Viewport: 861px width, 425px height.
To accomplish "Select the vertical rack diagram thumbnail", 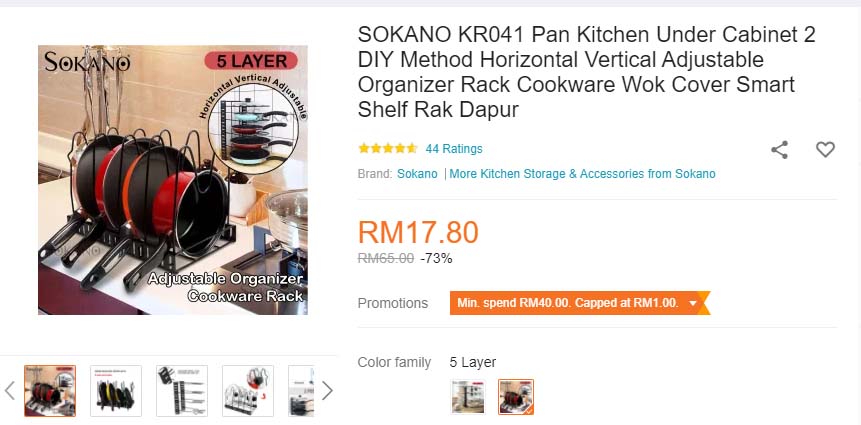I will tap(182, 391).
